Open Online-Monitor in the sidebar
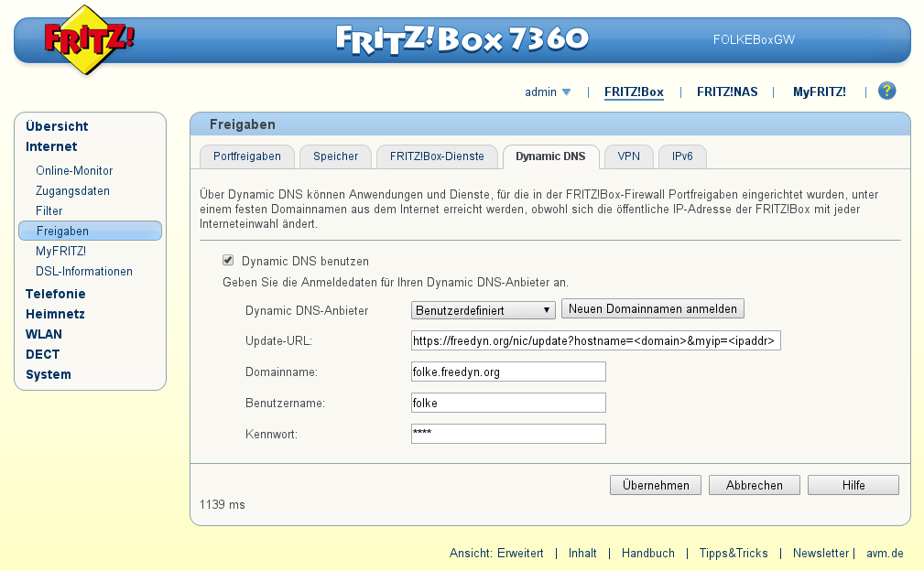Image resolution: width=924 pixels, height=571 pixels. 74,171
